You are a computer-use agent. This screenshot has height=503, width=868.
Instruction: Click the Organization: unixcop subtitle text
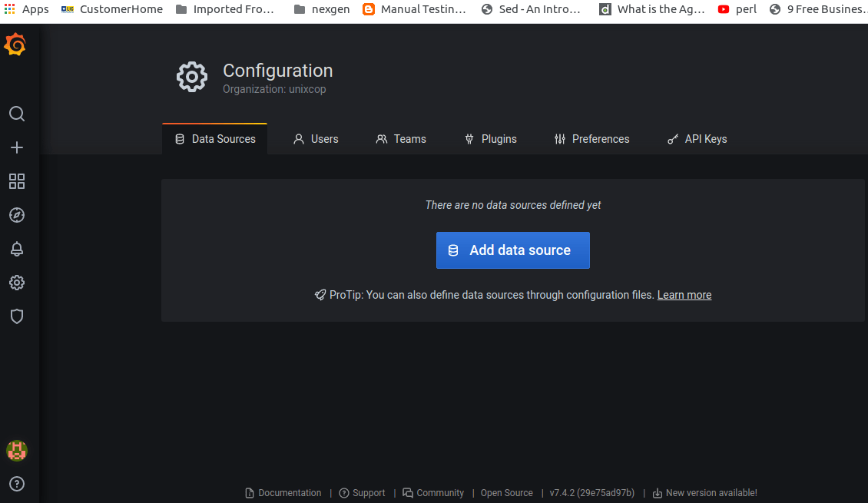point(274,89)
